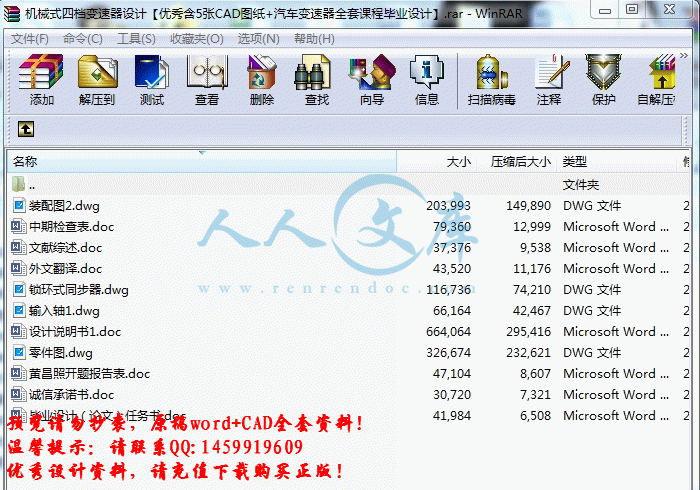Click the 黄昌照开题报告表.doc Word icon
The image size is (700, 490).
[x=17, y=373]
